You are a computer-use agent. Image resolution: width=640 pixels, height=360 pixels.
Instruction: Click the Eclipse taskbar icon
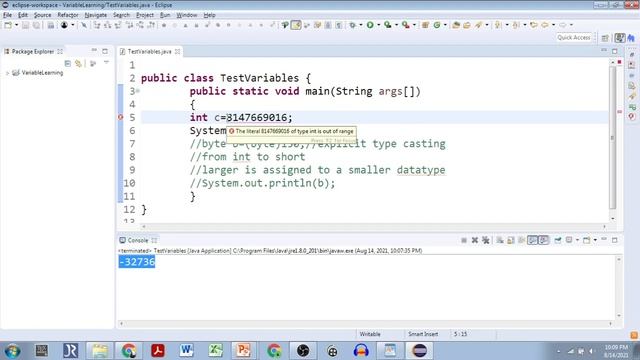pos(419,351)
